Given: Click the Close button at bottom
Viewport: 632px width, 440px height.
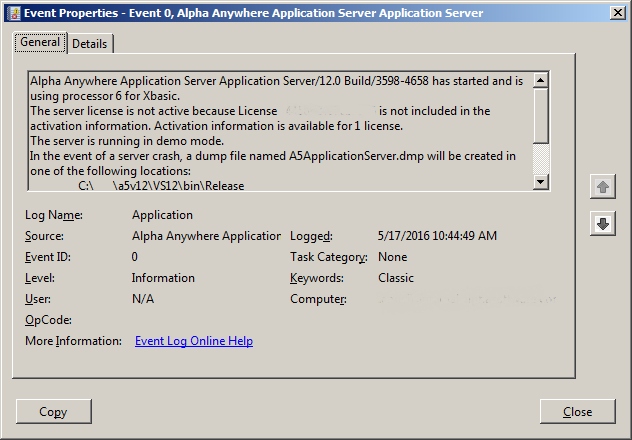Looking at the screenshot, I should pos(578,411).
